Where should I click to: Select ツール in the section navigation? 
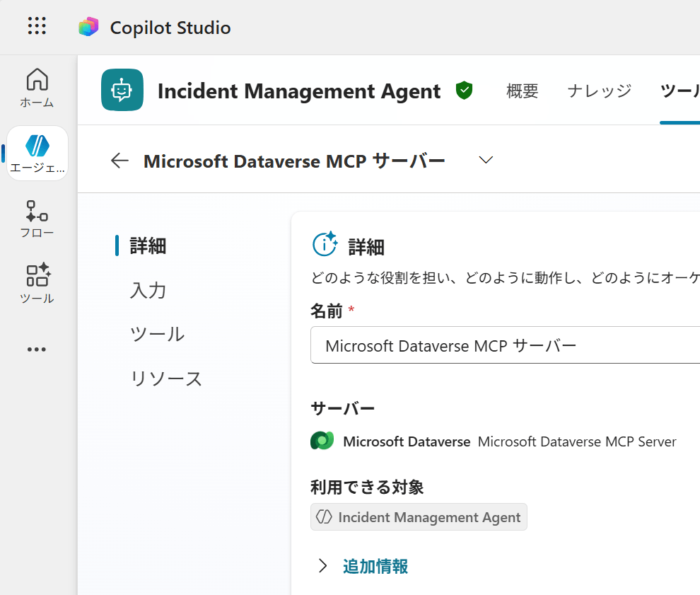[x=157, y=334]
